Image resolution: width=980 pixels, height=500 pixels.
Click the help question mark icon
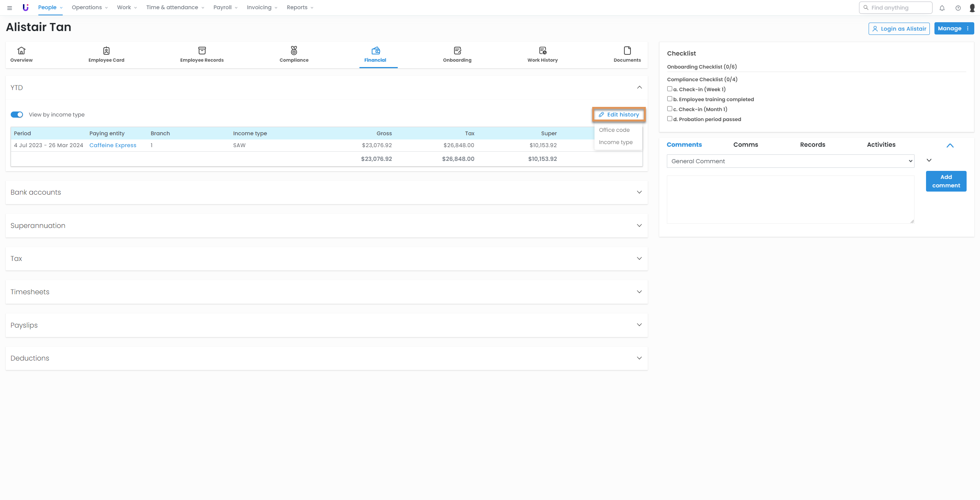[x=958, y=8]
